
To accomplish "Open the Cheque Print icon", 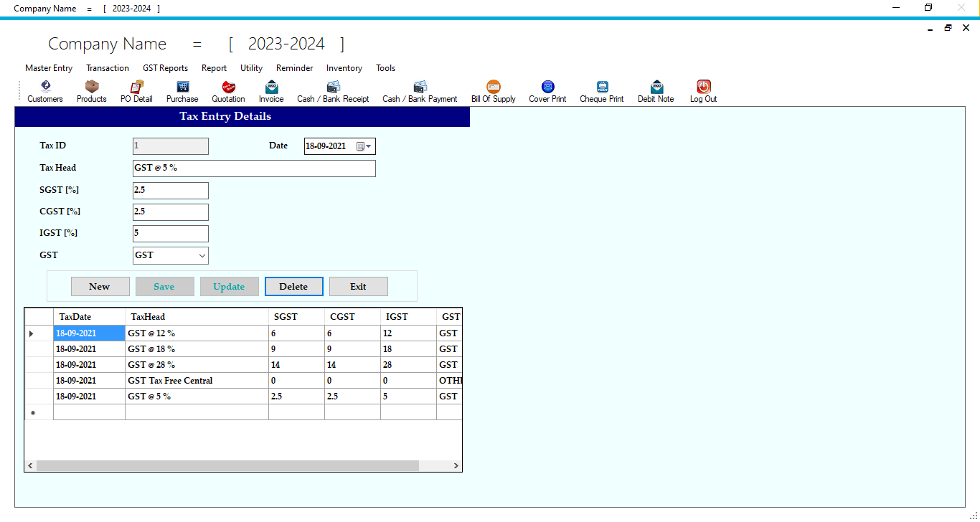I will coord(602,92).
